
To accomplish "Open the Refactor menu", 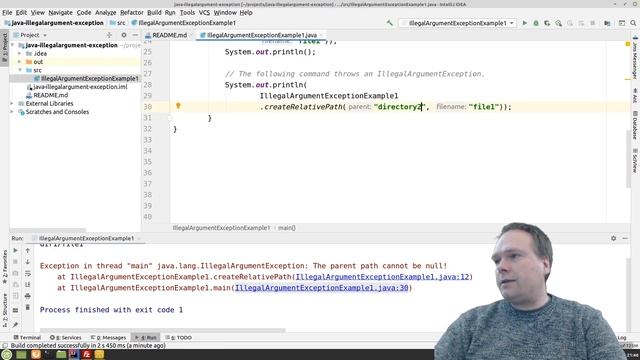I will [131, 13].
